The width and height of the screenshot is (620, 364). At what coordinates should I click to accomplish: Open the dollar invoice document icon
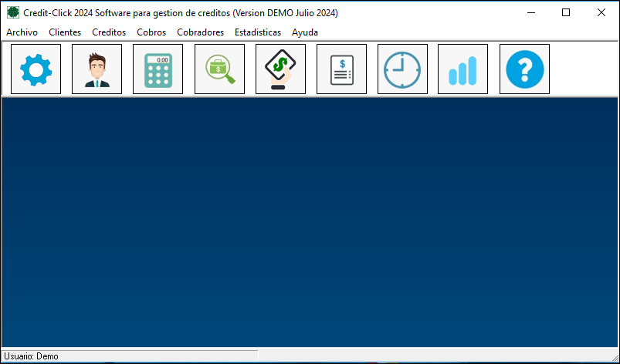pyautogui.click(x=341, y=69)
